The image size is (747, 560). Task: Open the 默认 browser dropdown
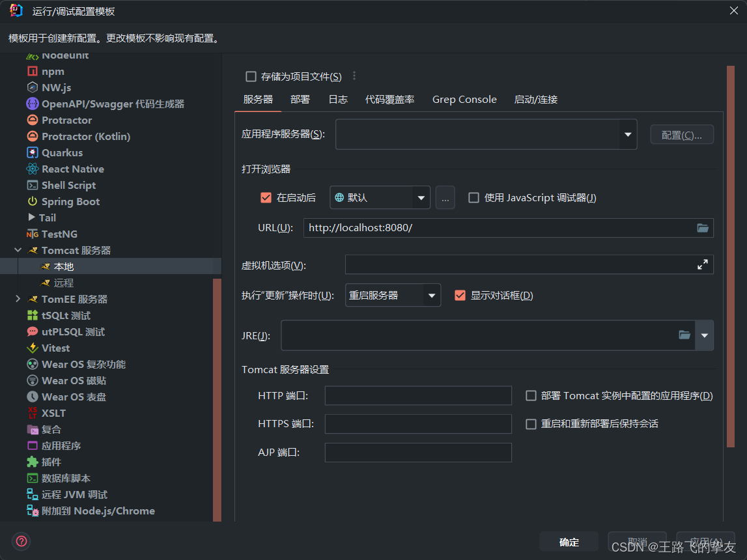coord(421,197)
